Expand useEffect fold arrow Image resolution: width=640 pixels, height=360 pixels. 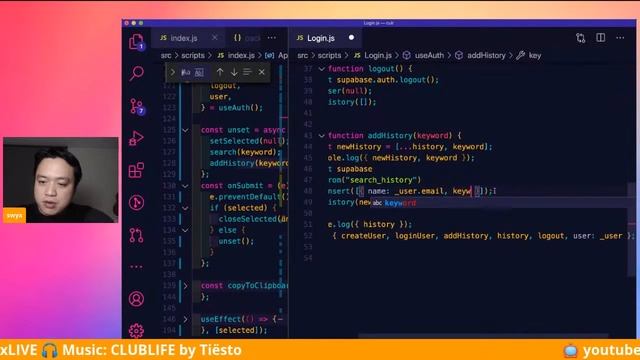click(185, 319)
